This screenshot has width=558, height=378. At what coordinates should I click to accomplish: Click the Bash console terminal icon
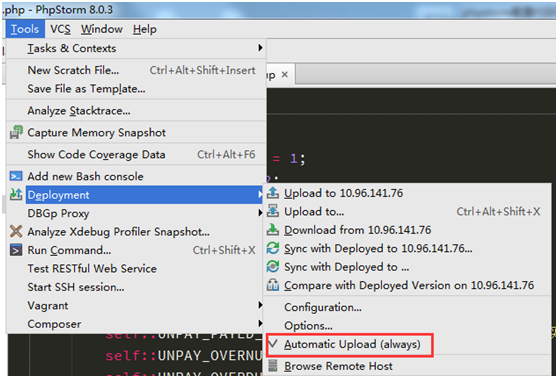coord(16,176)
